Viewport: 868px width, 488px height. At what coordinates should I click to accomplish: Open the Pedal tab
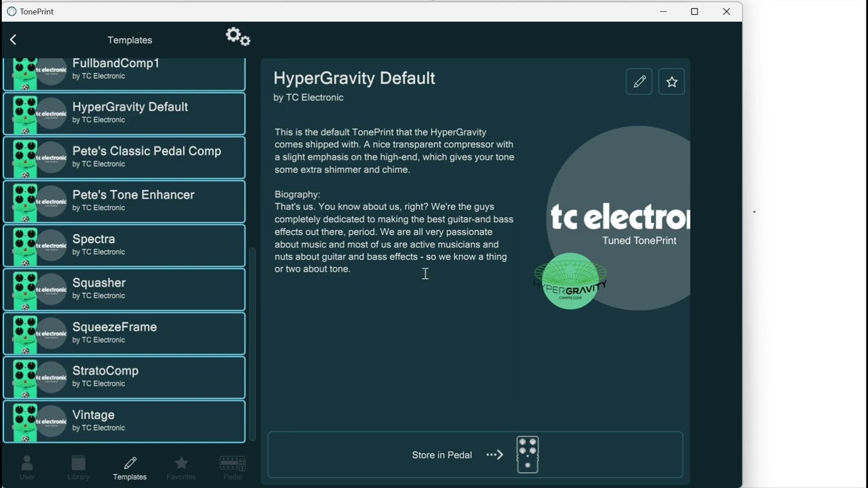233,468
